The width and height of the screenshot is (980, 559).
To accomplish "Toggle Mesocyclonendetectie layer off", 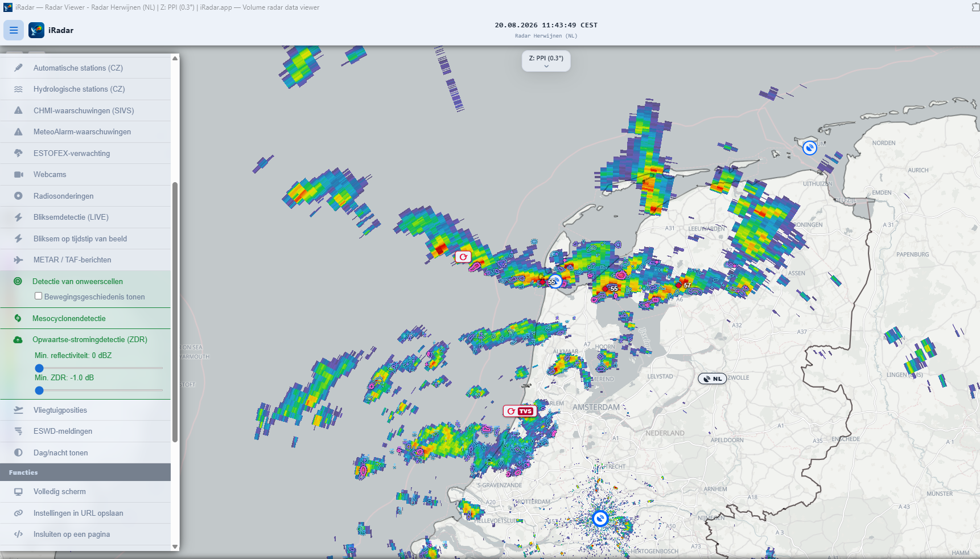I will point(85,318).
